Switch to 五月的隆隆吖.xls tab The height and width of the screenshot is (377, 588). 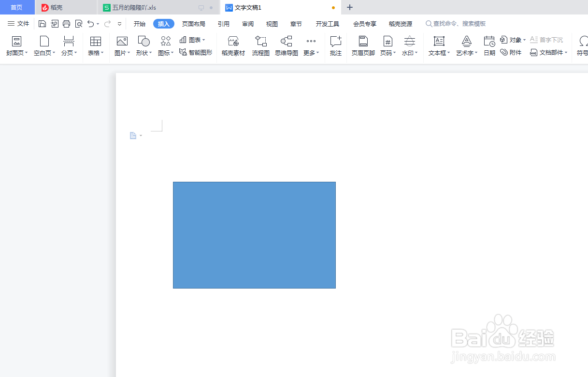(x=158, y=8)
